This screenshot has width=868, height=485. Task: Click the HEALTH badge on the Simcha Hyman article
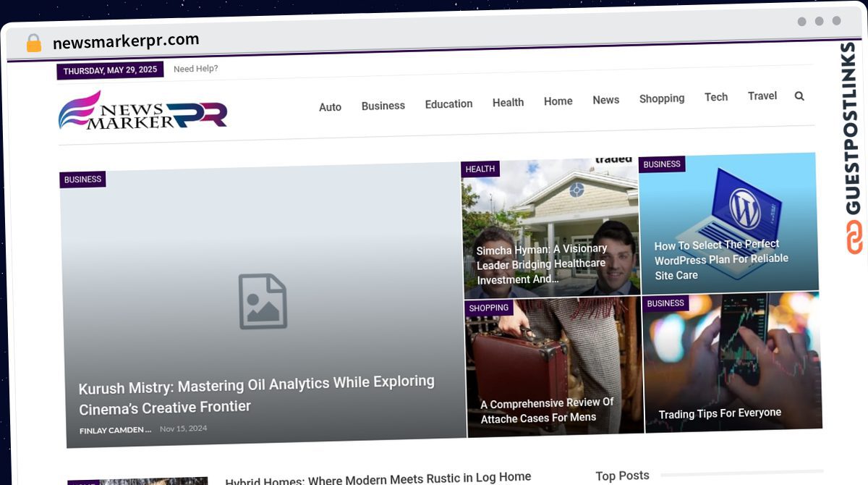pyautogui.click(x=480, y=169)
